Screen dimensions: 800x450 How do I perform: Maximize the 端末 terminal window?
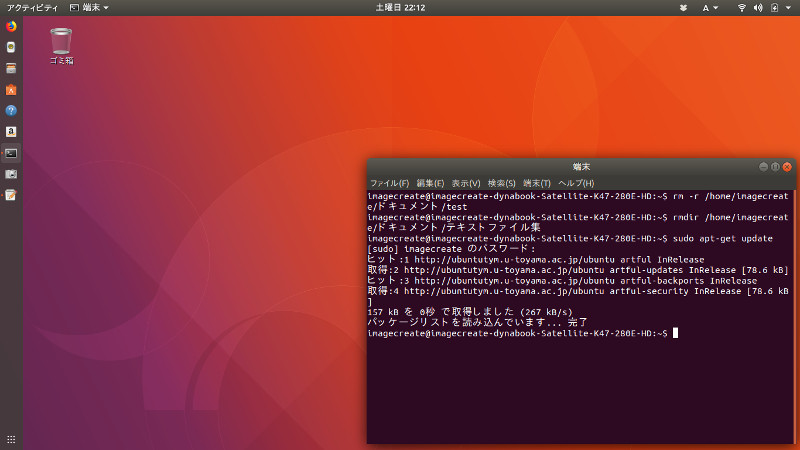775,167
